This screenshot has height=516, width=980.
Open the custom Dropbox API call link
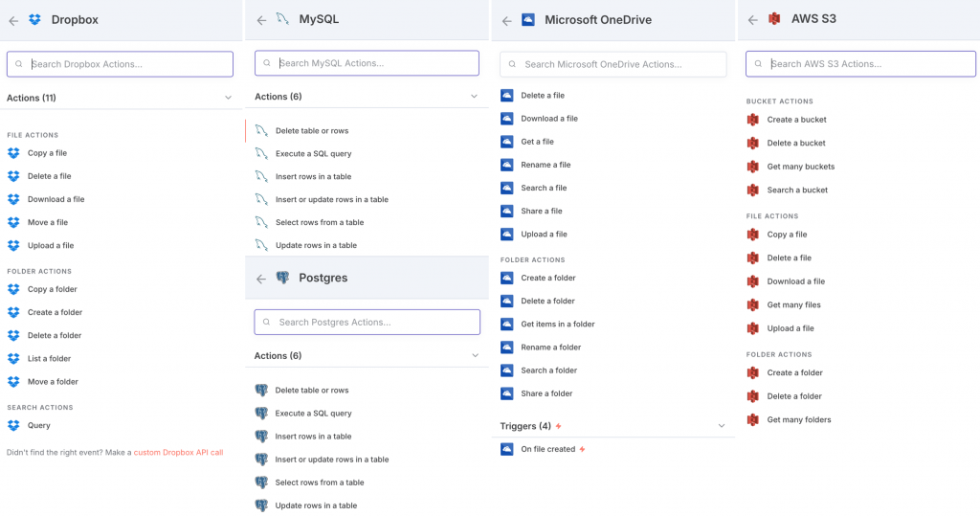[178, 452]
